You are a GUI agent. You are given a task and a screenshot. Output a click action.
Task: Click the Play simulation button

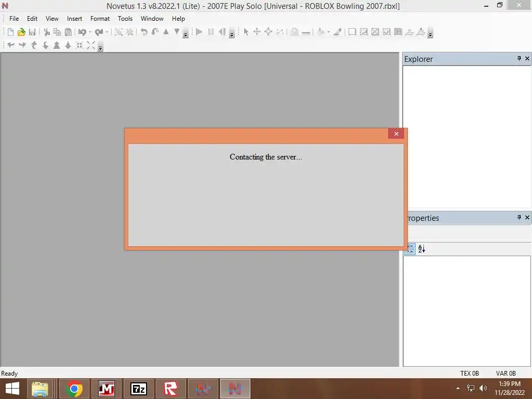[x=199, y=32]
